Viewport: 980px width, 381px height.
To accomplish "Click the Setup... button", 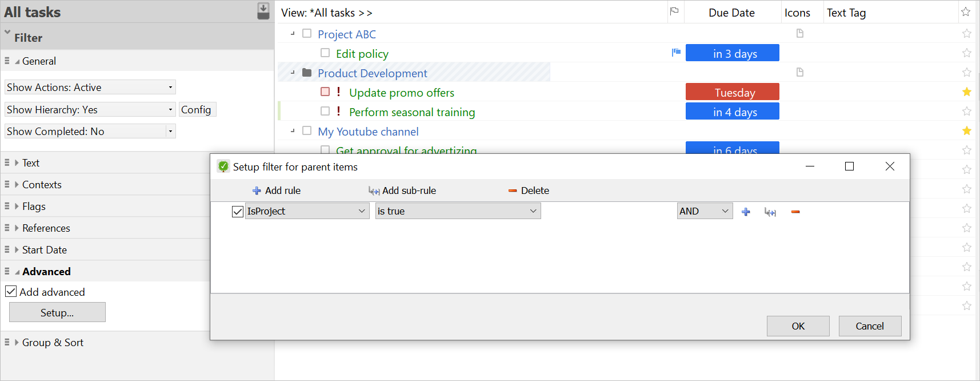I will [x=57, y=313].
